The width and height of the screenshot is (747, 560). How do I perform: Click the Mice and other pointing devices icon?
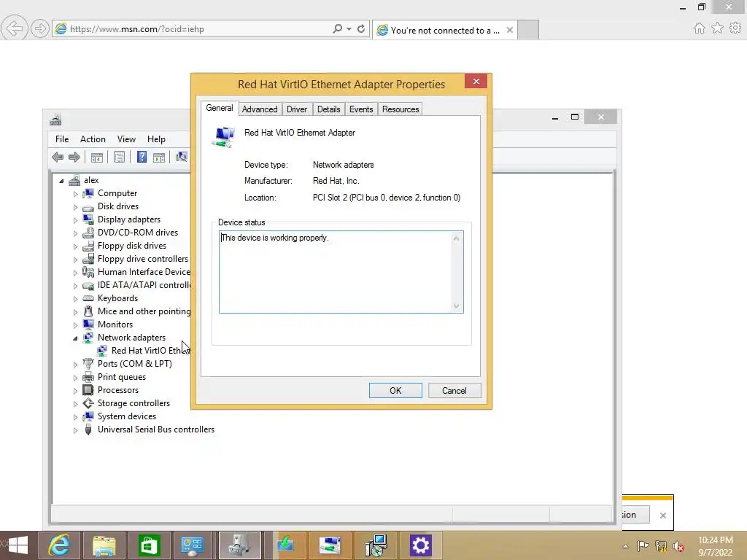point(88,311)
